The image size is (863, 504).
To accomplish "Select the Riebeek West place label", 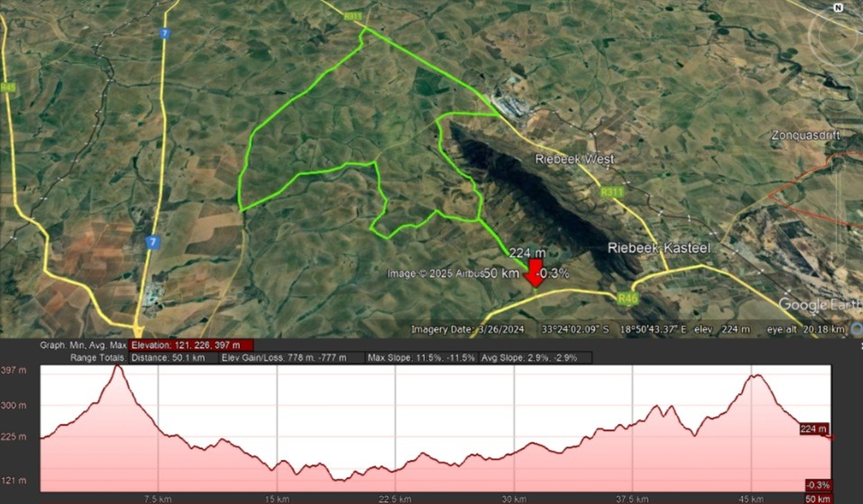I will pos(574,159).
